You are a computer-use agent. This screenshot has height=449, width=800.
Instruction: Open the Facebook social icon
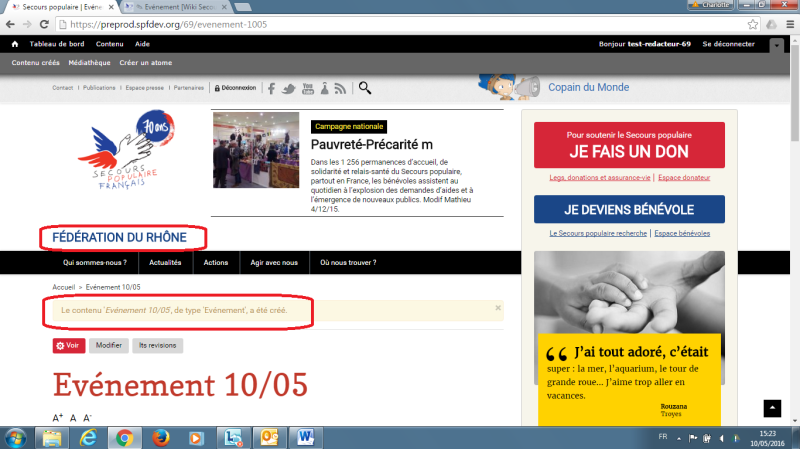pos(272,88)
